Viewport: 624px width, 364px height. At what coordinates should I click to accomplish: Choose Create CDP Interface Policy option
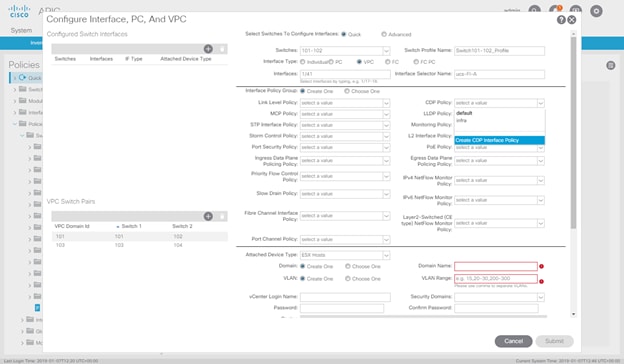[x=499, y=140]
